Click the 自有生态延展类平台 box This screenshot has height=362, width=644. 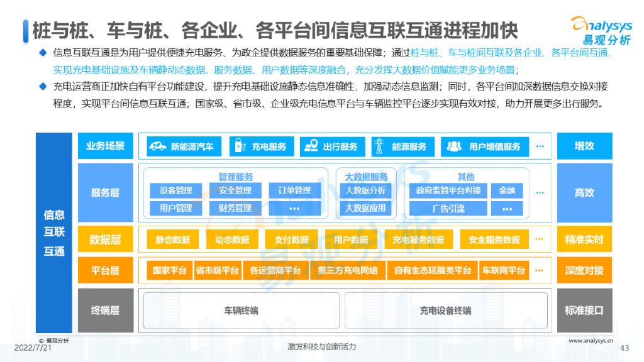(433, 270)
